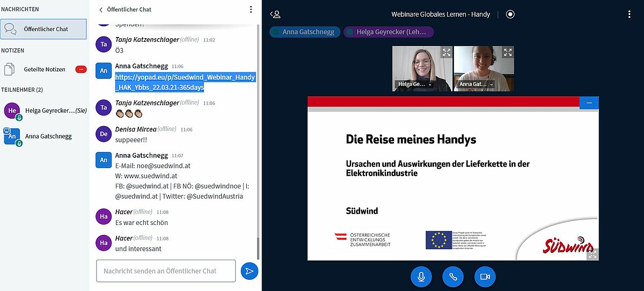Click the Anna Gatschnegg talking indicator pill

[x=305, y=32]
